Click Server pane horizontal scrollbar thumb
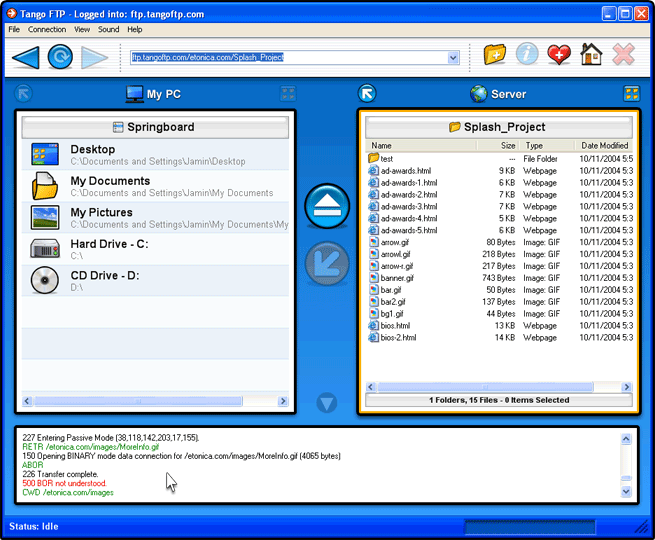The width and height of the screenshot is (655, 540). pyautogui.click(x=485, y=387)
